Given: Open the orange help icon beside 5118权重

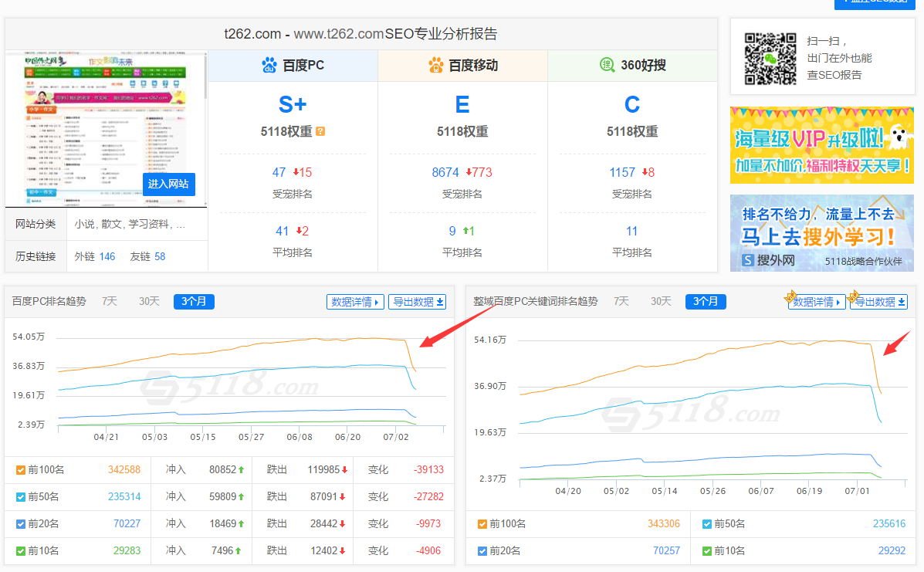Looking at the screenshot, I should [320, 131].
